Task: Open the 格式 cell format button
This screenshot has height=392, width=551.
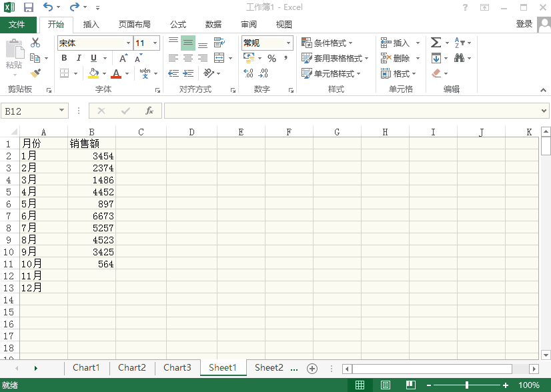Action: click(398, 73)
